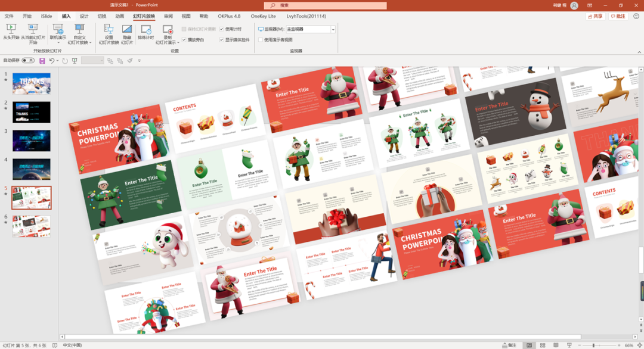Select slide 1 thumbnail THANKS
644x349 pixels.
coord(32,83)
